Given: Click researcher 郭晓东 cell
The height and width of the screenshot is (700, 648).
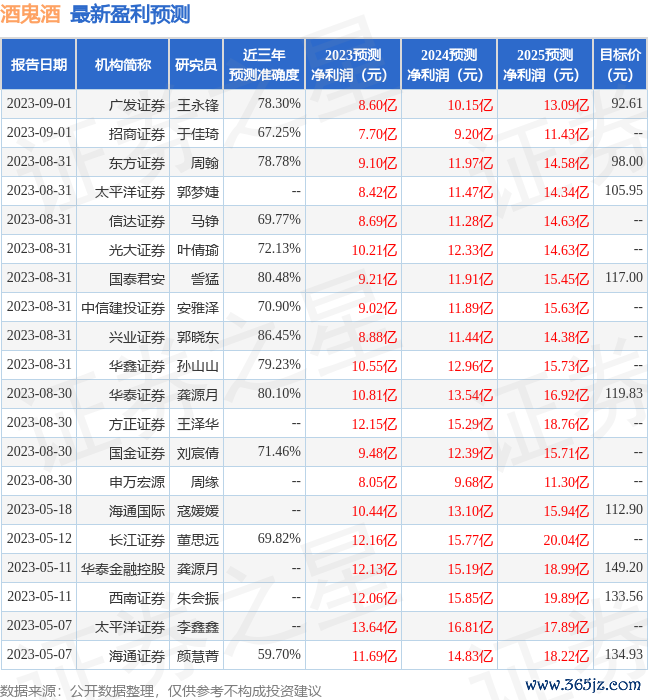Looking at the screenshot, I should (198, 337).
